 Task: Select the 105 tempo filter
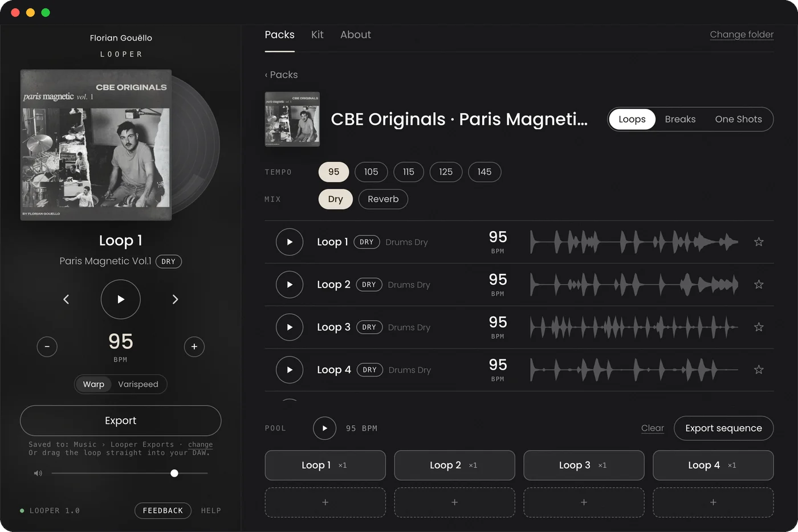click(x=371, y=172)
